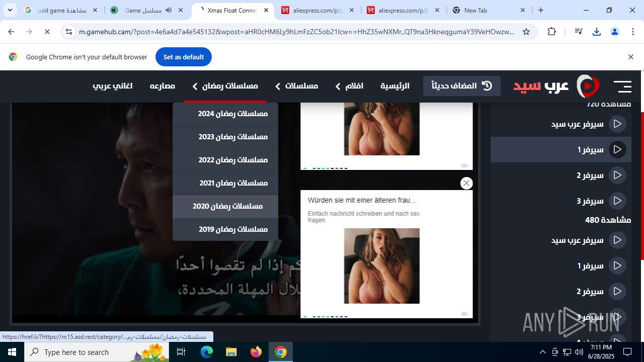
Task: Play سيرفر 1 in the 480 list
Action: coord(561,265)
